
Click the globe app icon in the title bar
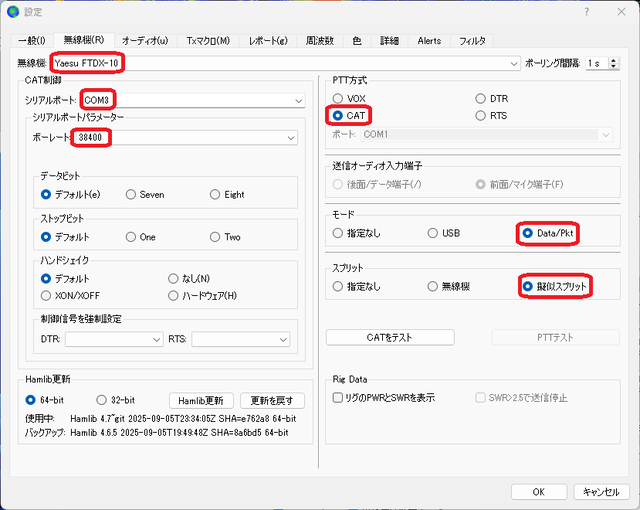13,12
